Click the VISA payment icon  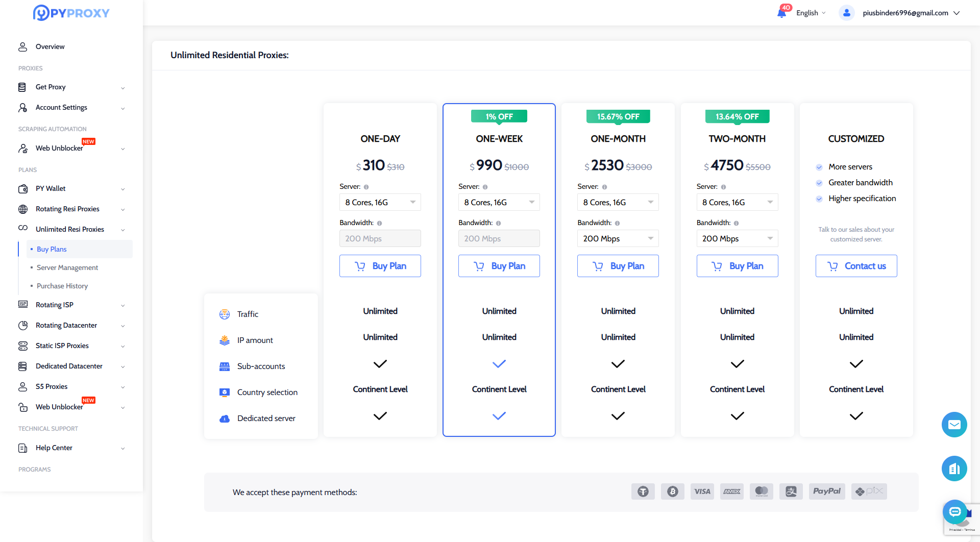(702, 491)
